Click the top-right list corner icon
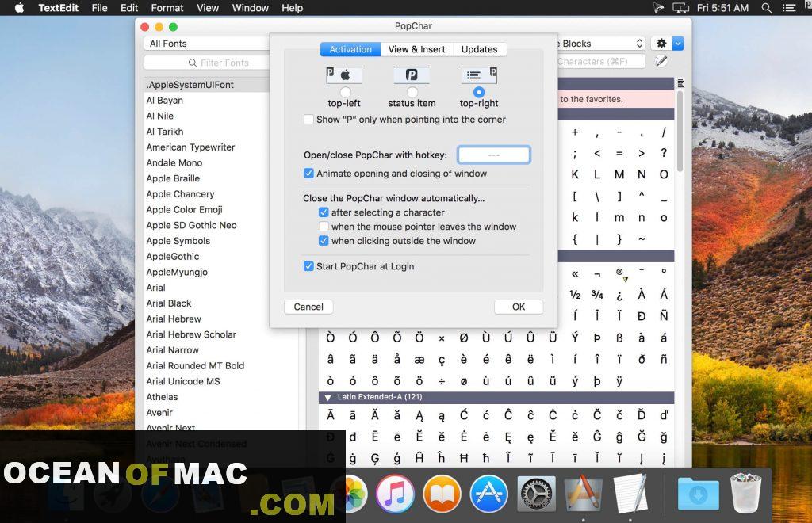 pyautogui.click(x=479, y=75)
